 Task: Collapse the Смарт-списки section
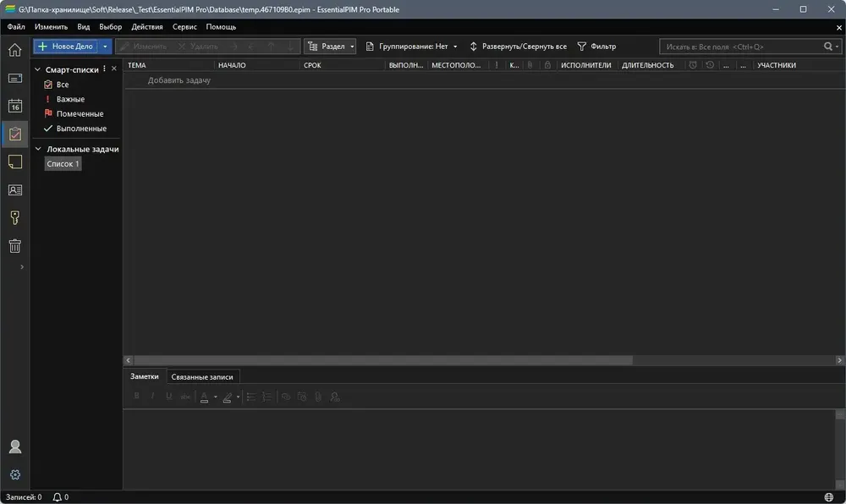tap(38, 69)
